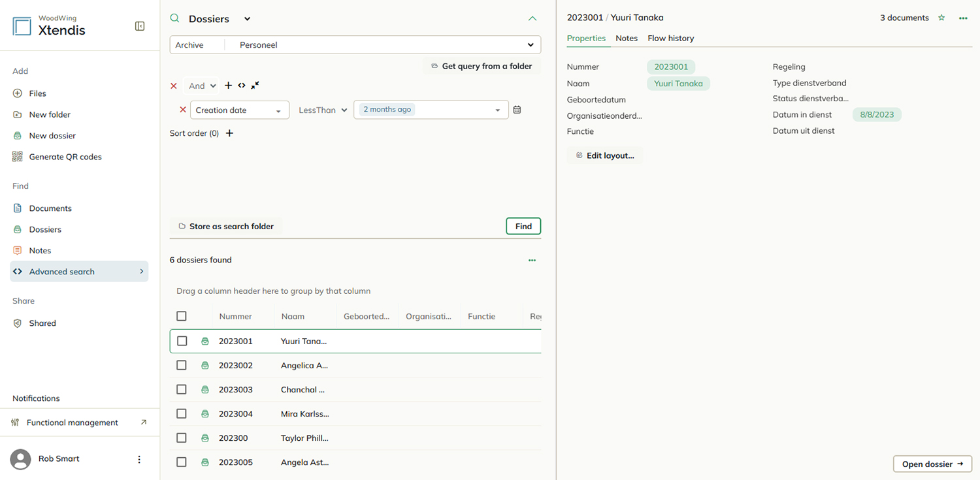Click Edit layout button
Image resolution: width=980 pixels, height=480 pixels.
pos(605,155)
